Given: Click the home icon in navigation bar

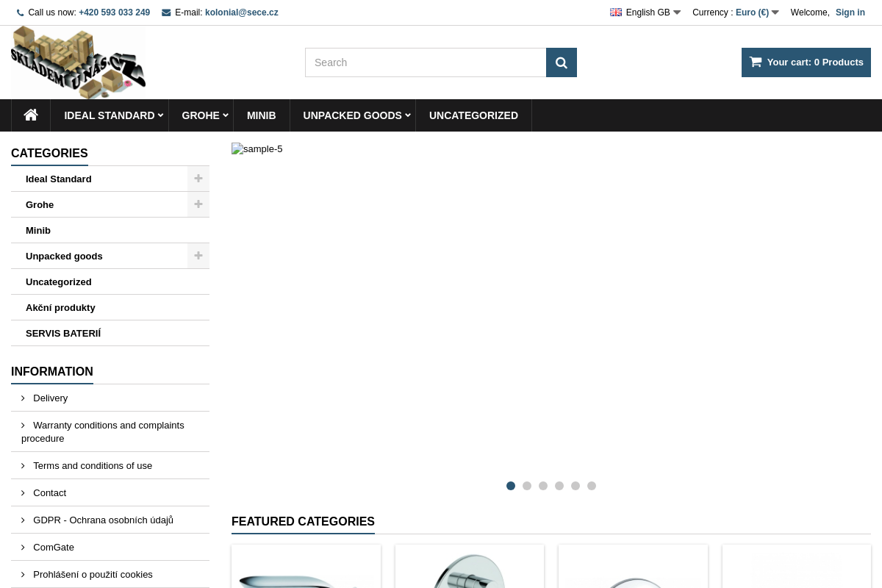Looking at the screenshot, I should 31,115.
